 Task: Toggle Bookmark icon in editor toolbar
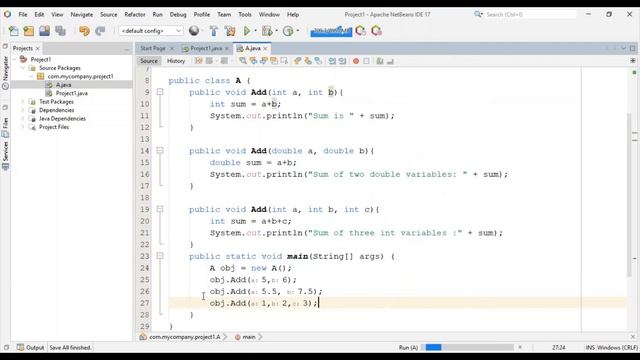coord(318,61)
